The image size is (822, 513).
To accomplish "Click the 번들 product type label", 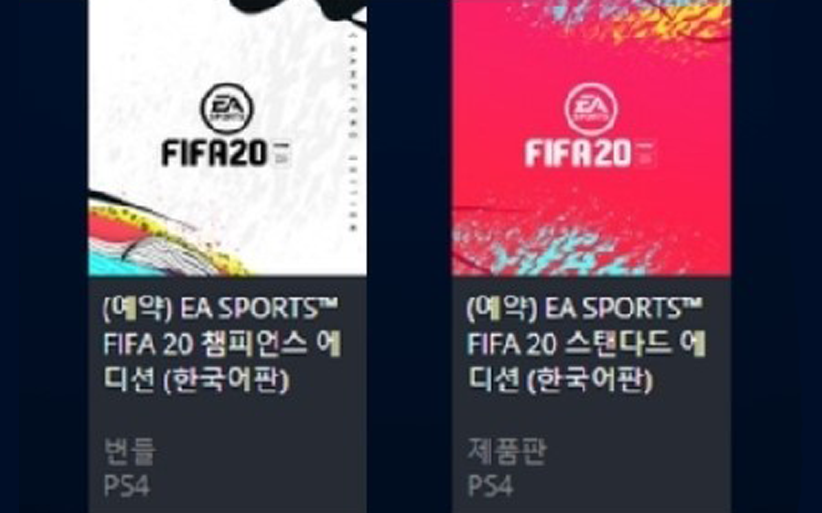I will coord(129,451).
